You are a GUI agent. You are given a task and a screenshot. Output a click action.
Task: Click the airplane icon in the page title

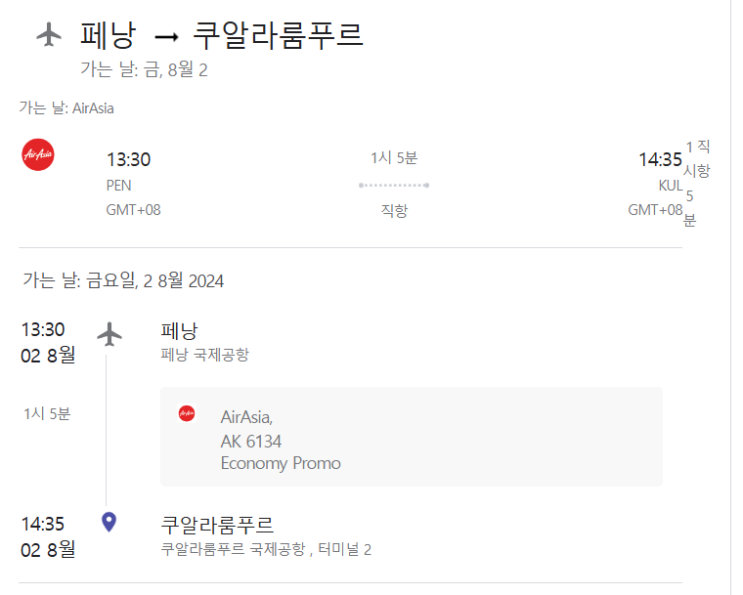pyautogui.click(x=49, y=35)
